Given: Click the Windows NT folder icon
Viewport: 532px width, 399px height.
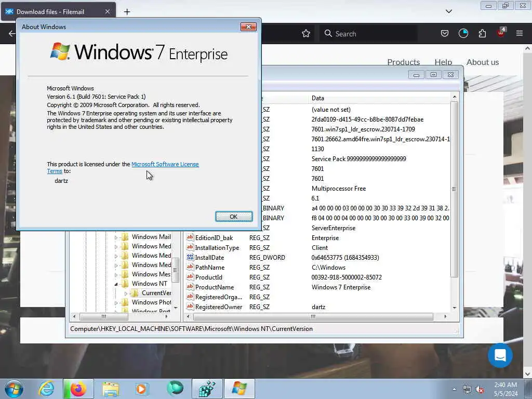Looking at the screenshot, I should pyautogui.click(x=125, y=283).
